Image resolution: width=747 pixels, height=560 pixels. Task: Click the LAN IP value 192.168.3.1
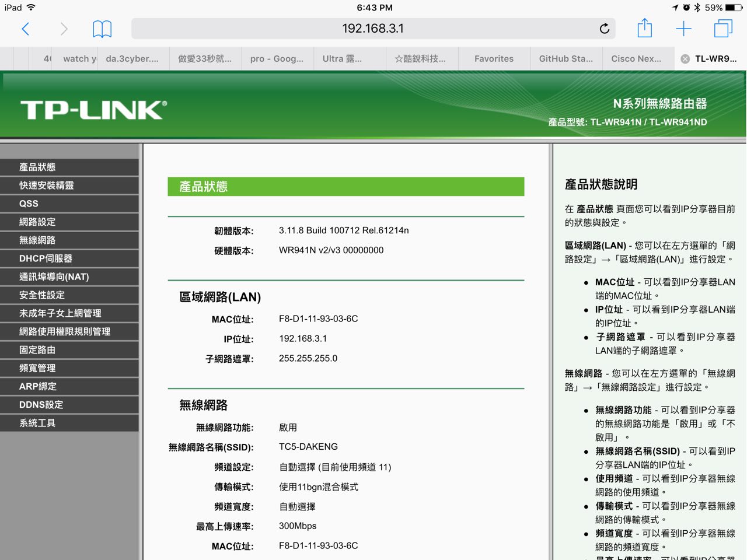pyautogui.click(x=303, y=339)
